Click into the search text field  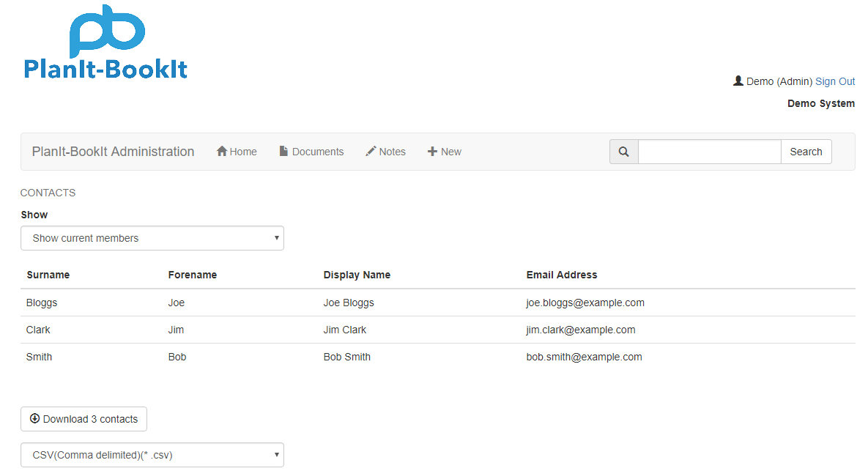[x=709, y=152]
